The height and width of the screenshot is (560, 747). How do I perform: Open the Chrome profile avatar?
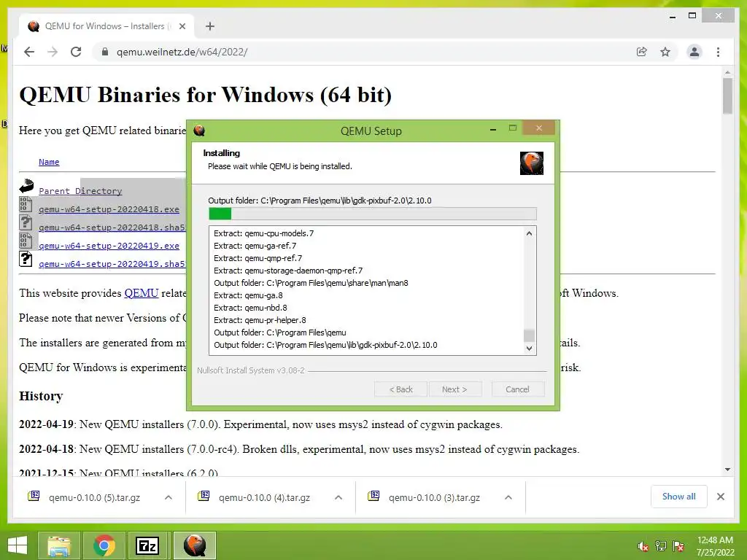coord(694,52)
